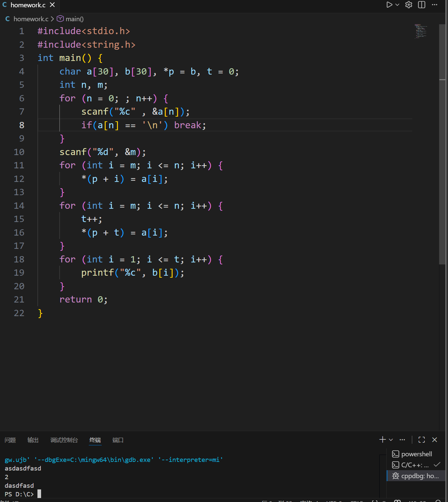Open editor more actions ellipsis
The width and height of the screenshot is (448, 502).
point(434,5)
